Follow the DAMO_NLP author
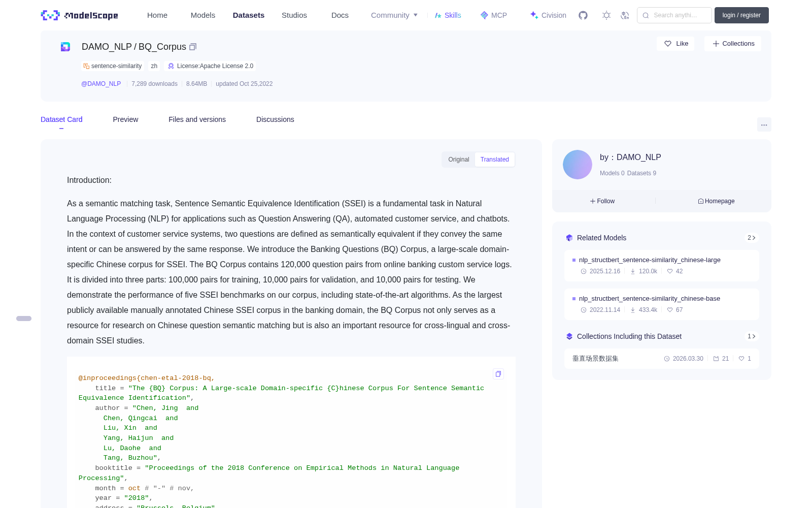812x508 pixels. coord(602,201)
